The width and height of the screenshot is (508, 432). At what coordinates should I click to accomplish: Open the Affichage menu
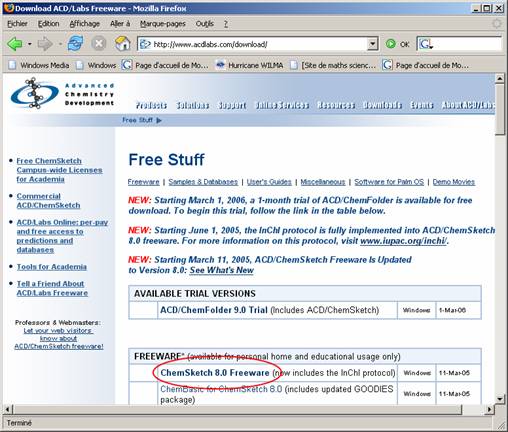coord(85,24)
